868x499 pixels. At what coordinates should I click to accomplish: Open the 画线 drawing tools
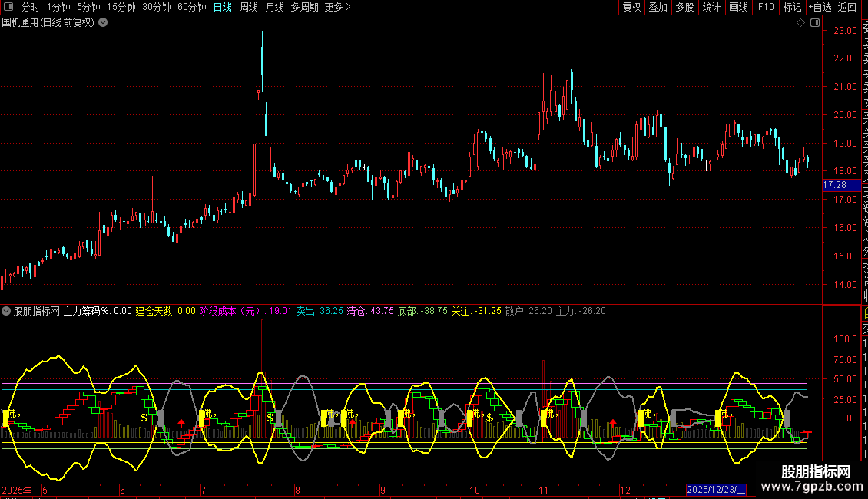point(738,7)
